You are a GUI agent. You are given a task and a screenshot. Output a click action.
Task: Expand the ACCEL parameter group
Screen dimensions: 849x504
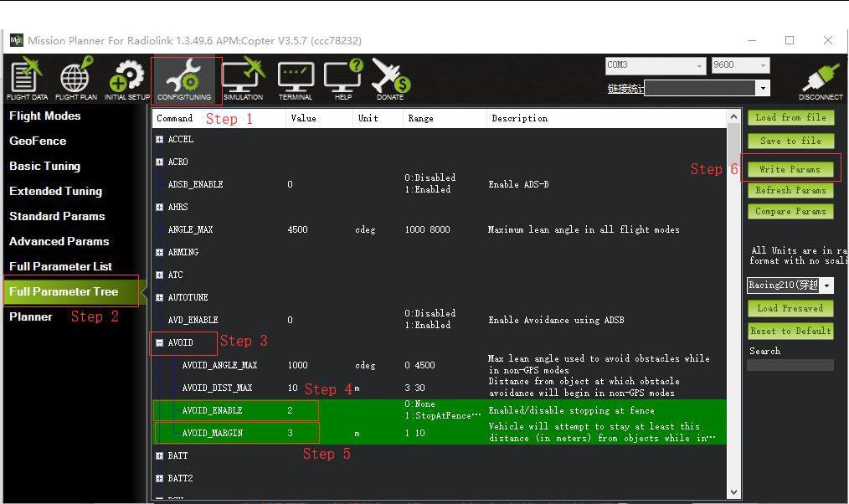tap(159, 139)
